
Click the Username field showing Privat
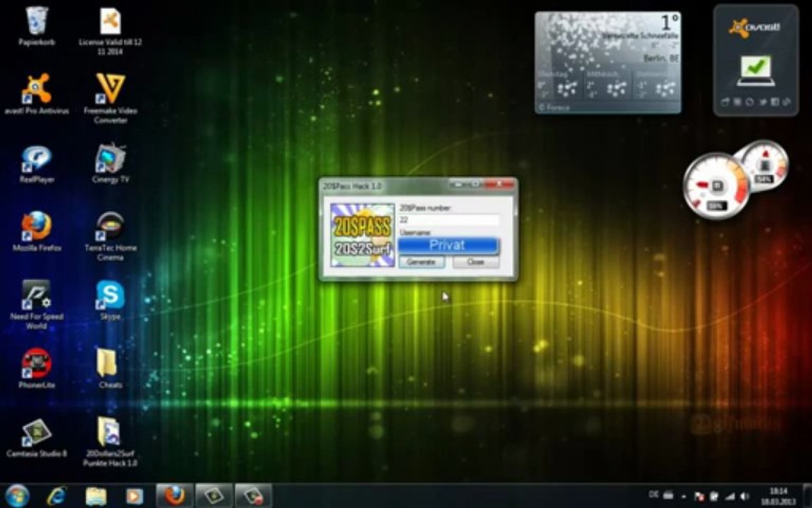click(448, 246)
